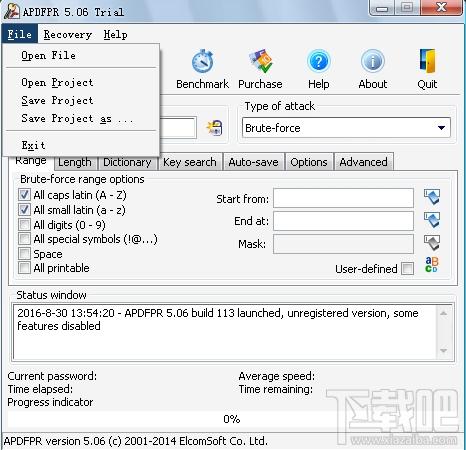The width and height of the screenshot is (466, 450).
Task: Click the Mask input field
Action: click(343, 244)
